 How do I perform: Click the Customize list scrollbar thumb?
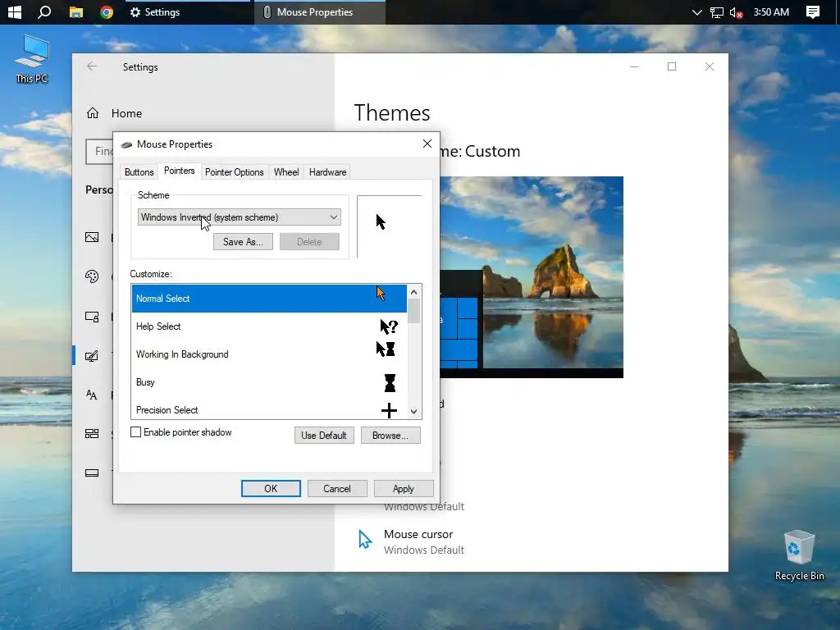tap(413, 311)
